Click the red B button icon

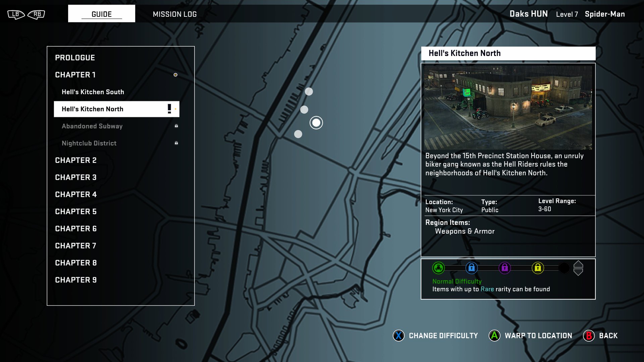pyautogui.click(x=589, y=336)
